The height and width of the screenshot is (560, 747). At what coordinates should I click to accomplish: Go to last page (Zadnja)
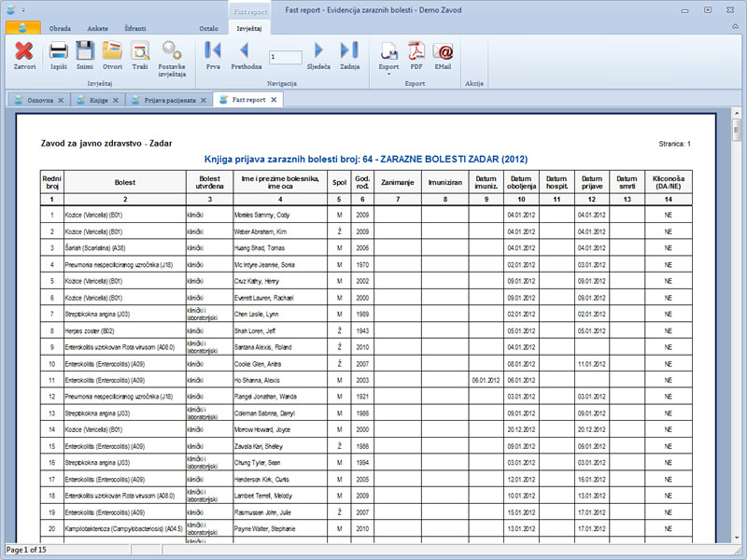[349, 56]
